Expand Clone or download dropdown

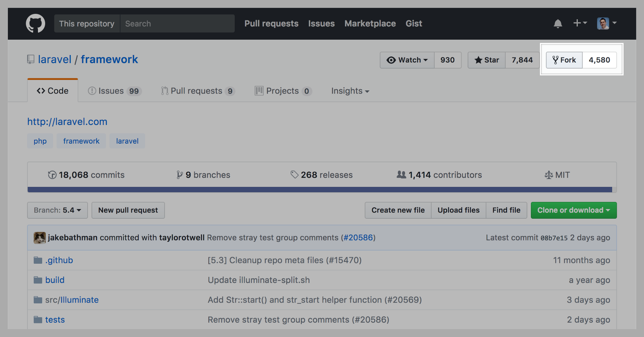point(574,210)
